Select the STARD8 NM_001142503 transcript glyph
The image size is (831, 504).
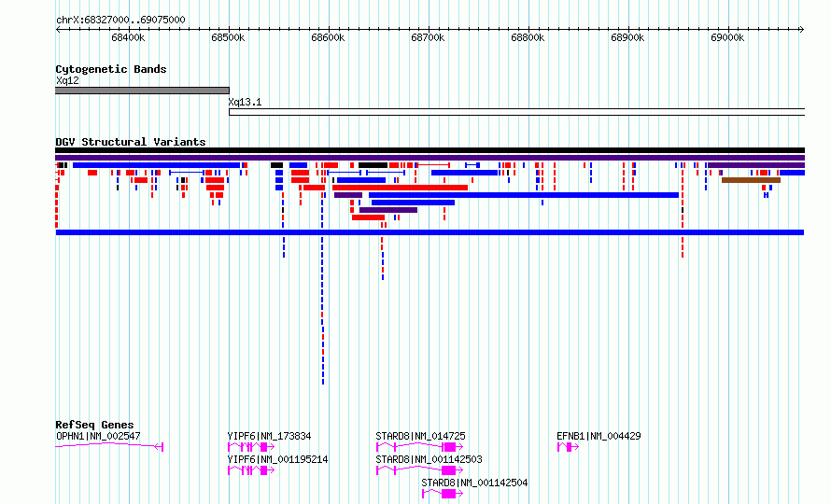(x=419, y=470)
